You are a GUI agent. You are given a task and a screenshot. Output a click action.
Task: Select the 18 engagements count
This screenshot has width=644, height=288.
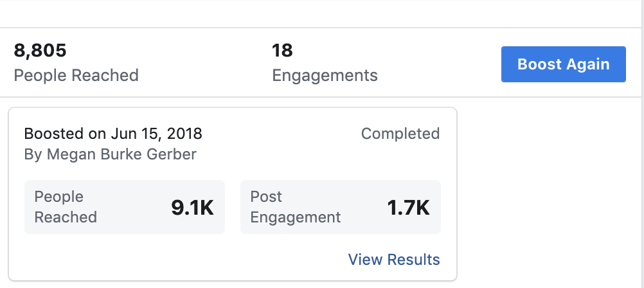click(282, 51)
